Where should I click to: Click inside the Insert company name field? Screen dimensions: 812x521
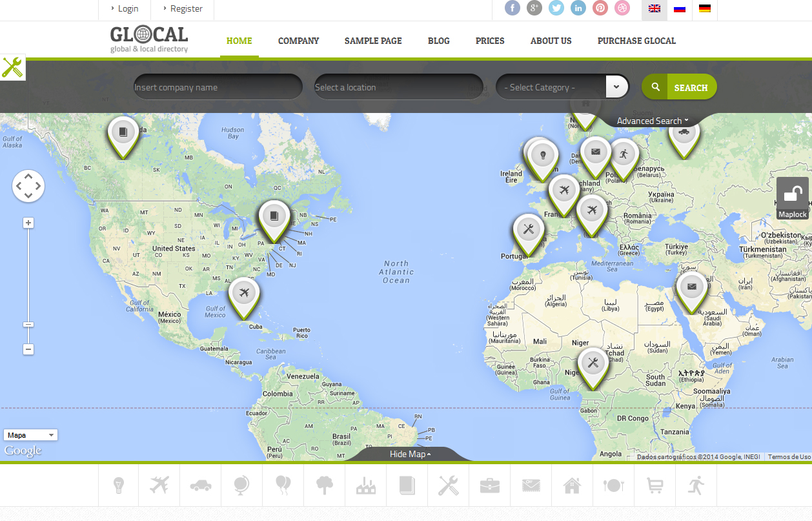tap(218, 87)
